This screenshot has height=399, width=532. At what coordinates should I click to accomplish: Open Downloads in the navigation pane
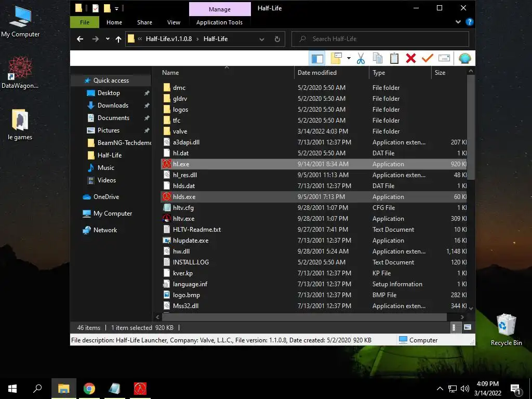point(113,105)
